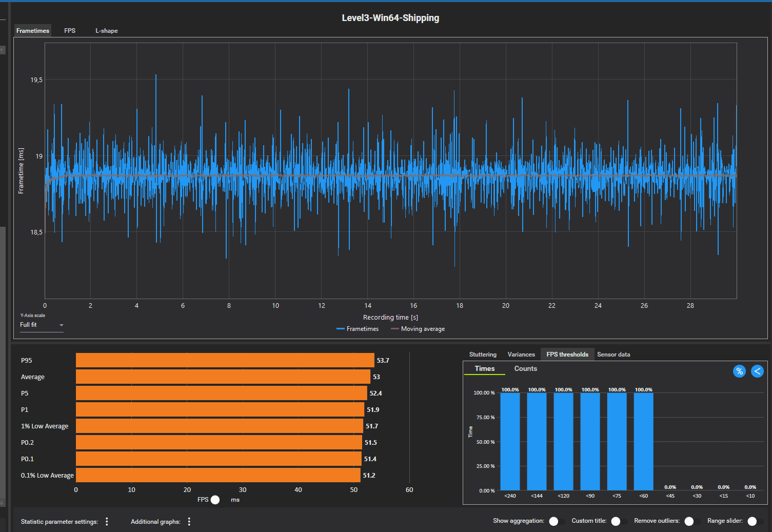Click the P95 bar showing 53.7
772x532 pixels.
[x=225, y=360]
